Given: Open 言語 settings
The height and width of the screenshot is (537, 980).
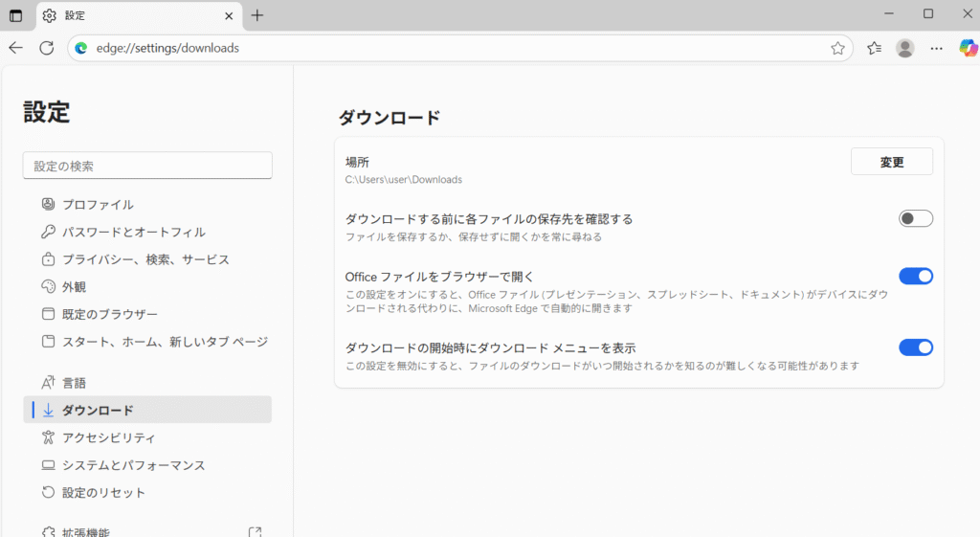Looking at the screenshot, I should (x=147, y=383).
